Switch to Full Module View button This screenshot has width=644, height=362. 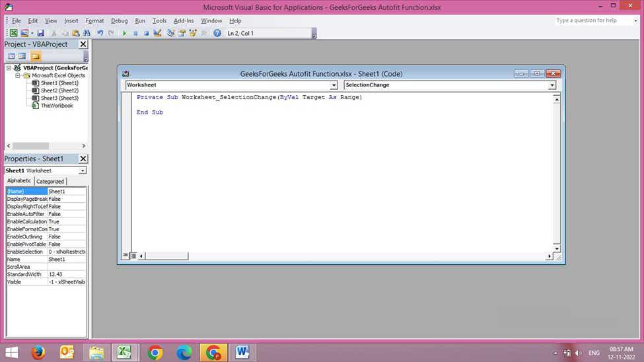pos(133,256)
